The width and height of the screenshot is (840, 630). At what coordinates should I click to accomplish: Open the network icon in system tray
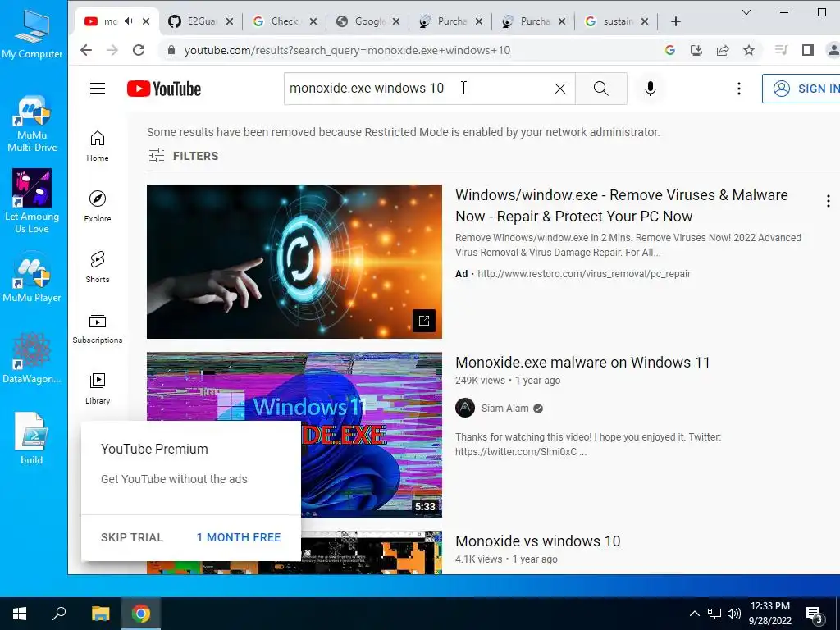click(x=714, y=614)
